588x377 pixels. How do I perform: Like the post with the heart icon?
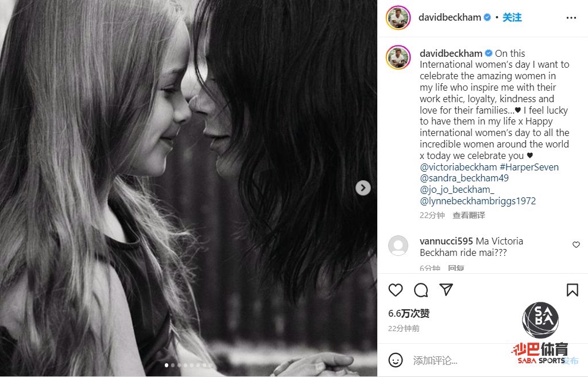point(395,290)
